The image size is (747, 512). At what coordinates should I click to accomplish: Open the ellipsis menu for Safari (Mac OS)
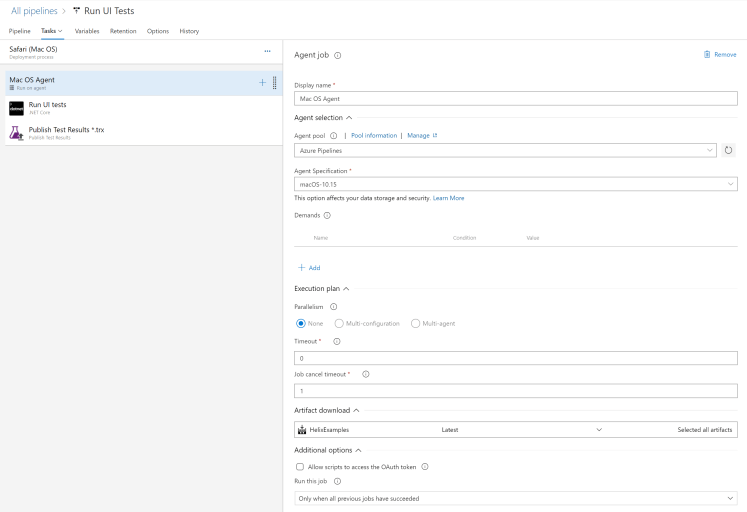point(267,51)
